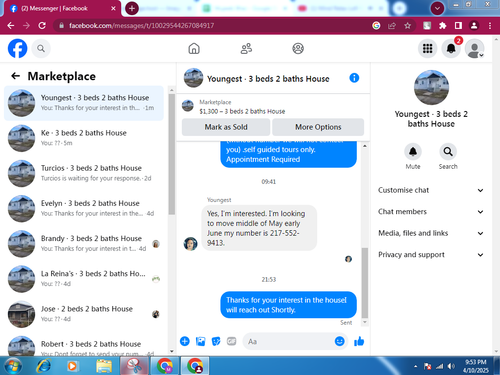Open Jose 2 beds 2 baths conversation
The image size is (500, 375).
tap(84, 314)
